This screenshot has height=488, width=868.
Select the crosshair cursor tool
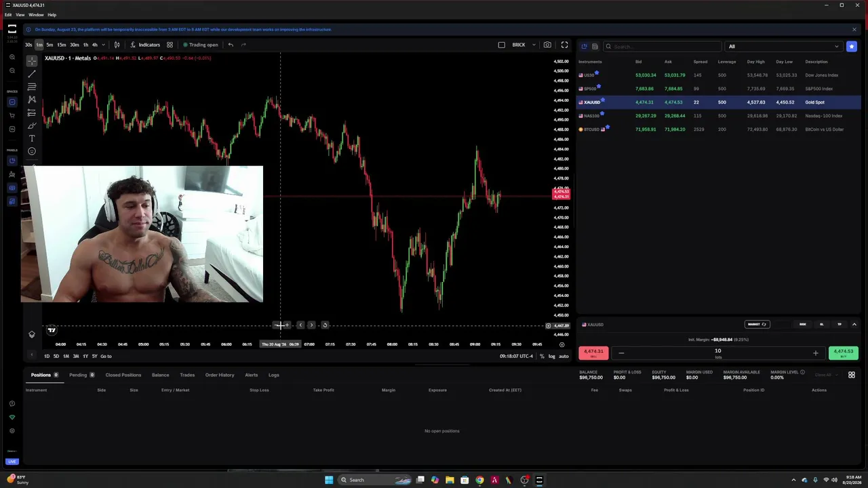pyautogui.click(x=32, y=61)
